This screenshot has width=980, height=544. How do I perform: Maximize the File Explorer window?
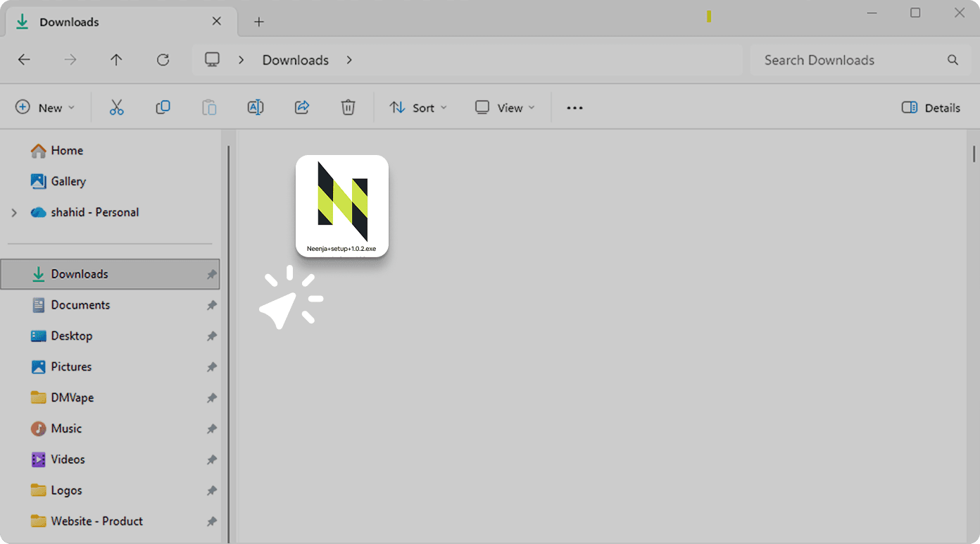[x=915, y=13]
